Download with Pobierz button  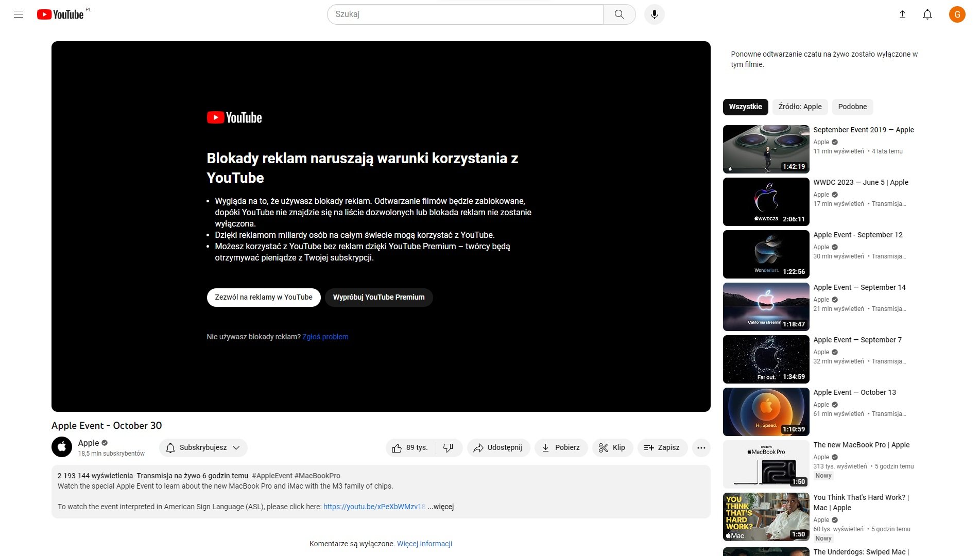tap(561, 447)
